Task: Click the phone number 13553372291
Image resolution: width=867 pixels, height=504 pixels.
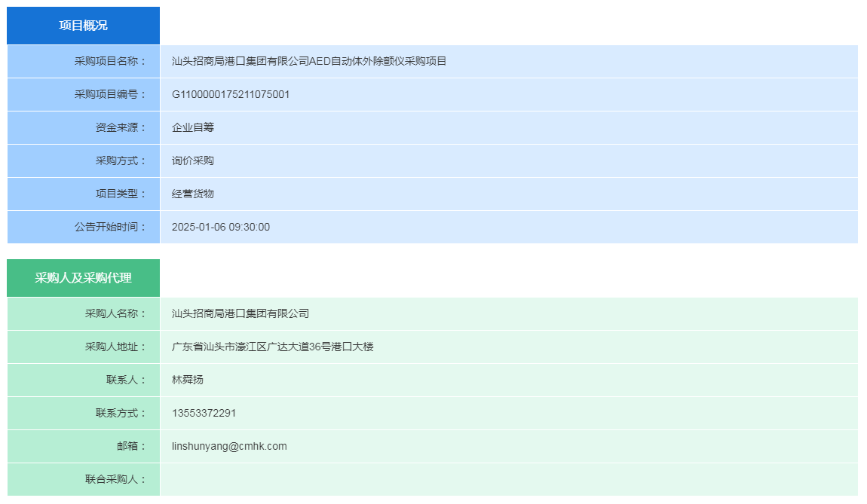Action: point(204,413)
